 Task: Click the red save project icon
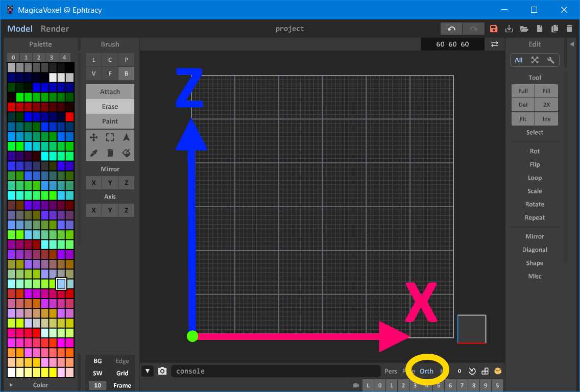click(493, 29)
